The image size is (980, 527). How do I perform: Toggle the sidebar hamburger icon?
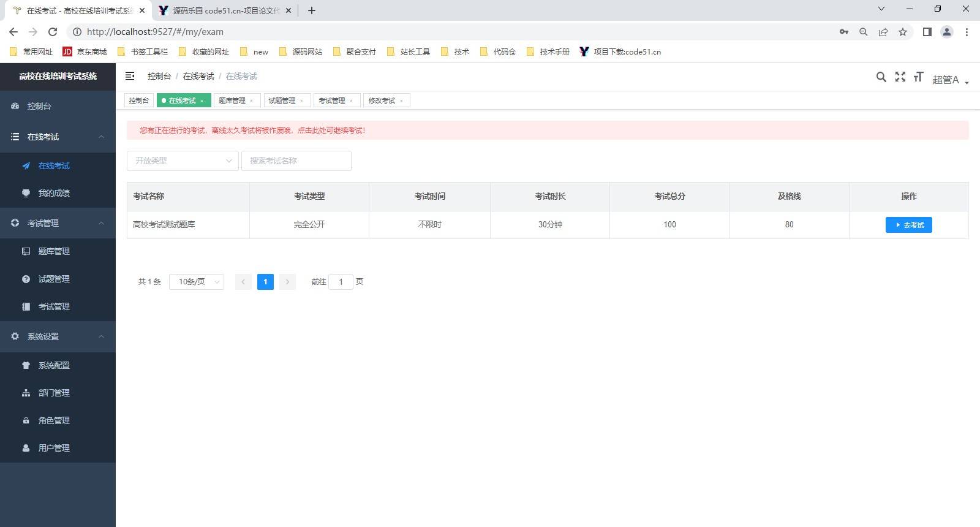click(x=130, y=76)
